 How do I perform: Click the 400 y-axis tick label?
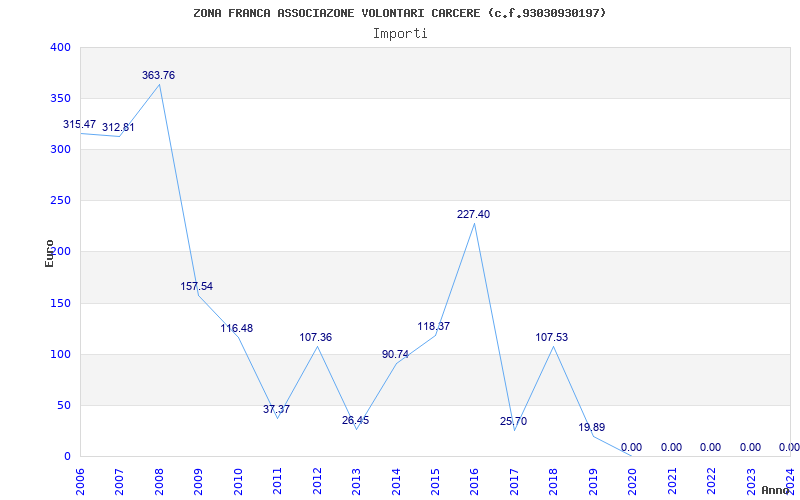(x=60, y=47)
